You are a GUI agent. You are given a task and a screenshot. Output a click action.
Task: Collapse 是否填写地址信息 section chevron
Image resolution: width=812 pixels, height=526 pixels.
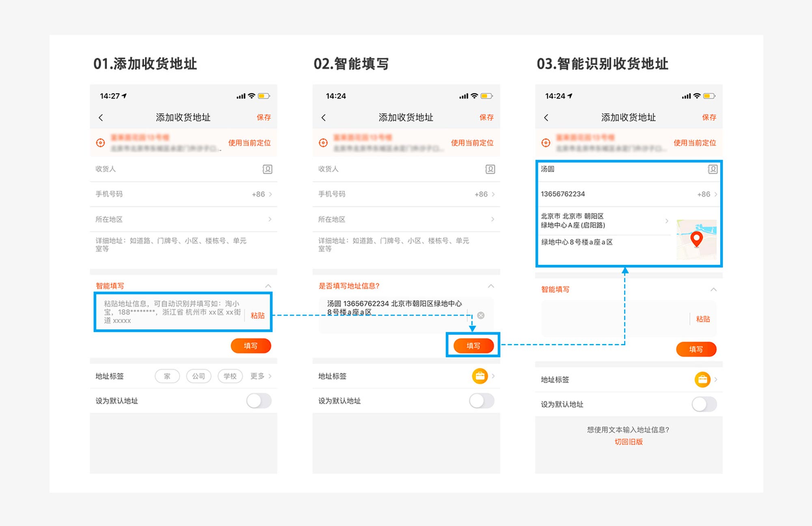491,286
